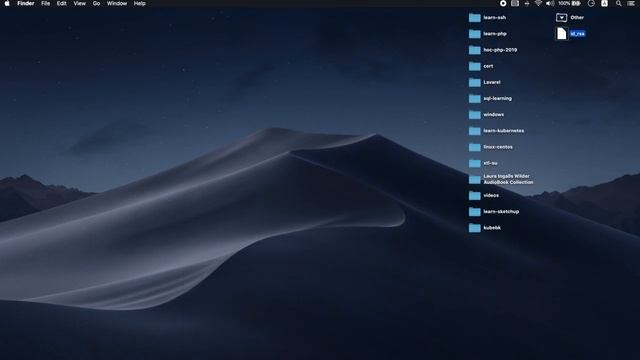Screen dimensions: 640x360
Task: Select the videos folder
Action: pyautogui.click(x=475, y=196)
